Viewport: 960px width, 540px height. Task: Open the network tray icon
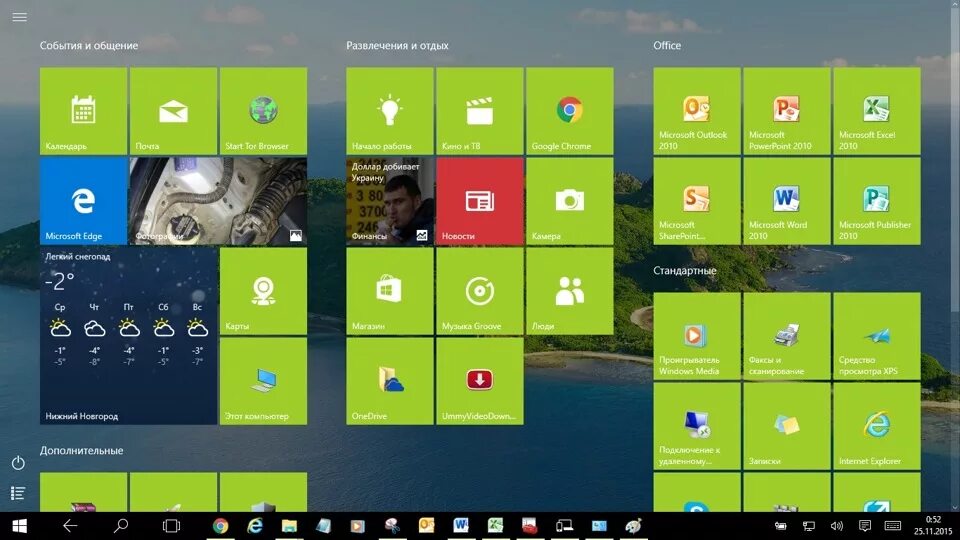pos(809,526)
